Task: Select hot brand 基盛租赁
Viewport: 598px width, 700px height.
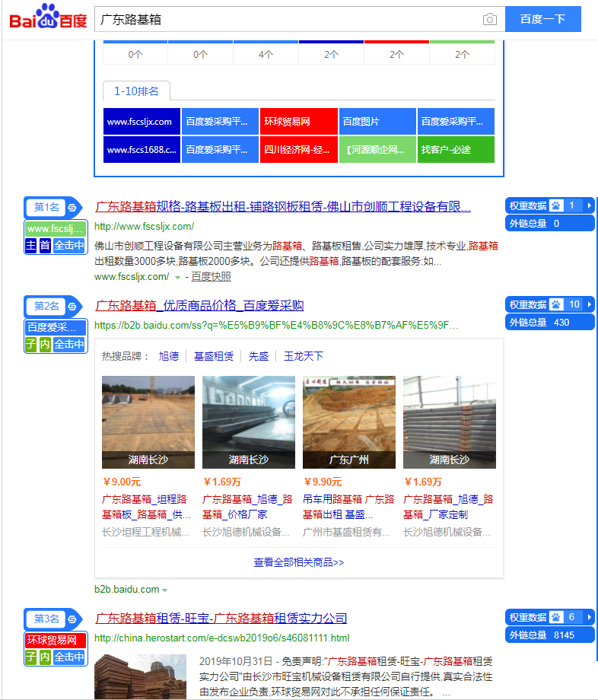Action: point(214,356)
